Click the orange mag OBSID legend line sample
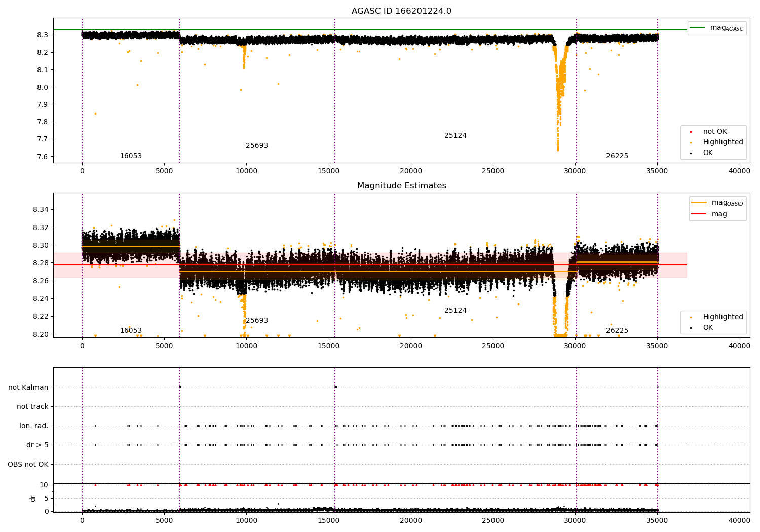Screen dimensions: 760x532 (699, 202)
